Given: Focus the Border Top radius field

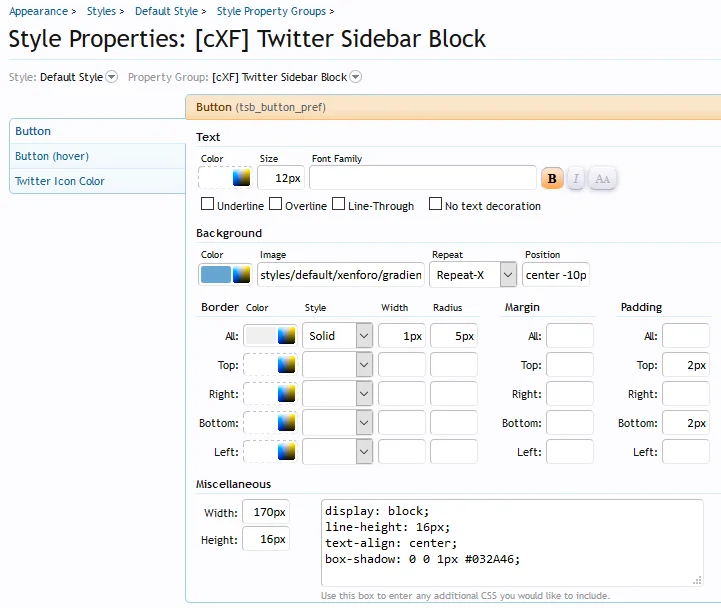Looking at the screenshot, I should [454, 365].
